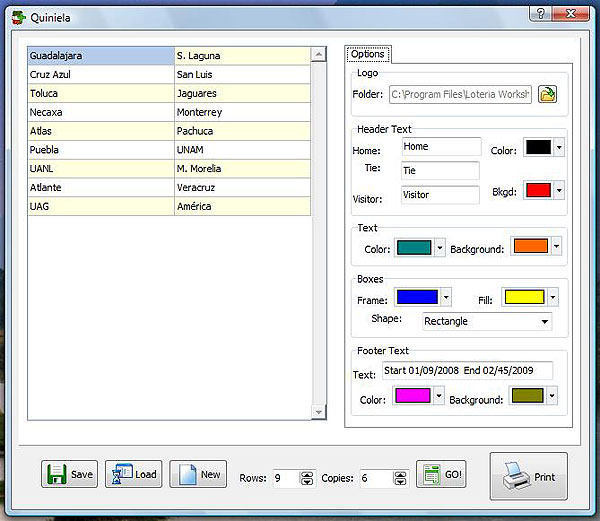Click the Footer Text input field
Viewport: 600px width, 521px height.
[467, 372]
